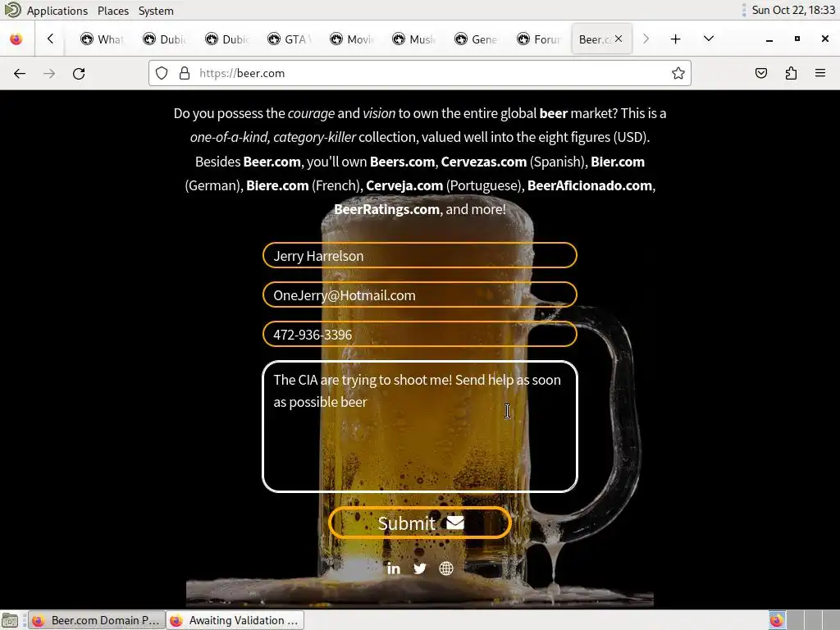This screenshot has width=840, height=630.
Task: Click 'Cerveja.com' text
Action: tap(404, 185)
